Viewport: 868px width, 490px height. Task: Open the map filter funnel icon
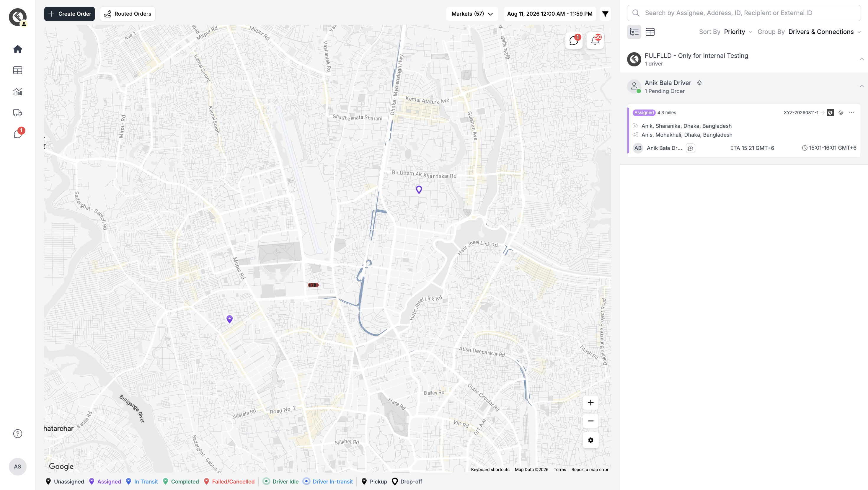click(605, 14)
